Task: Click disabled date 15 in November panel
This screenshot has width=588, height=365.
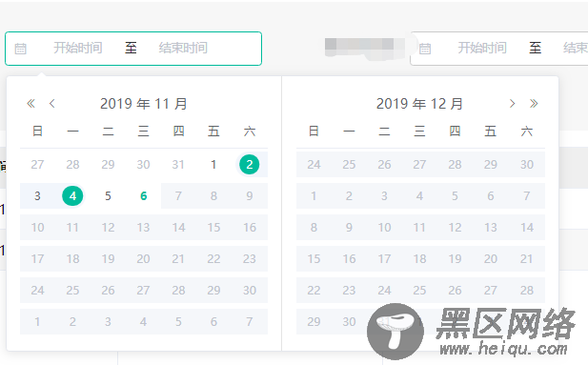Action: (x=213, y=228)
